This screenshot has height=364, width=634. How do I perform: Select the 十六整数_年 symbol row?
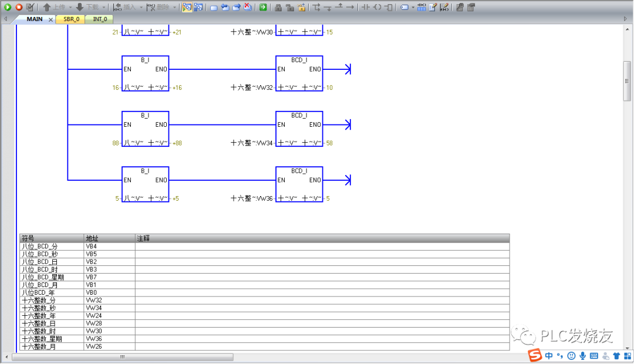click(x=264, y=315)
